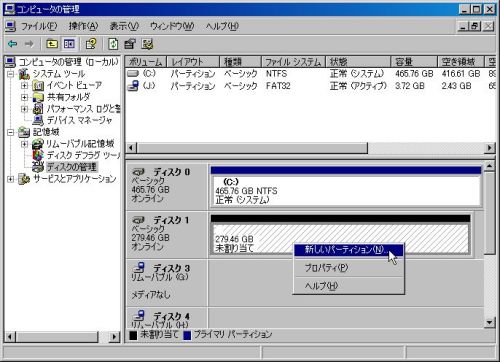Click the ディスク 1 disk icon
The height and width of the screenshot is (362, 500).
(138, 220)
